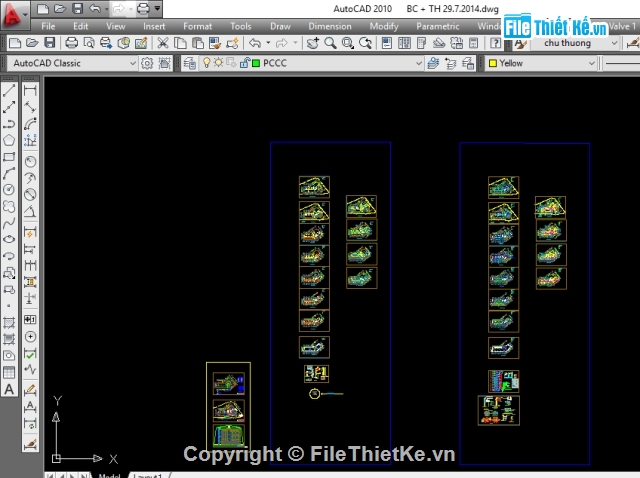
Task: Toggle PCCC layer on/off lightbulb
Action: pyautogui.click(x=207, y=63)
